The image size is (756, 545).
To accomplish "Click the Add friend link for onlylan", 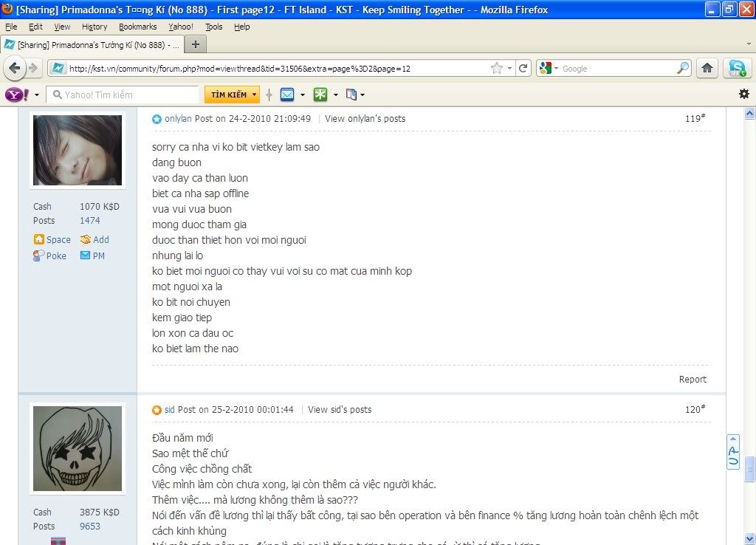I will (100, 239).
